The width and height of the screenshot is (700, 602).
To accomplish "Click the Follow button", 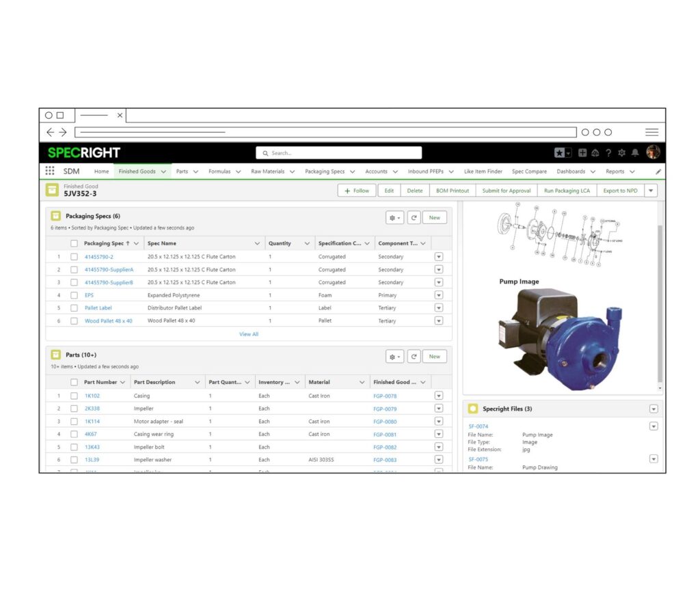I will pyautogui.click(x=357, y=191).
